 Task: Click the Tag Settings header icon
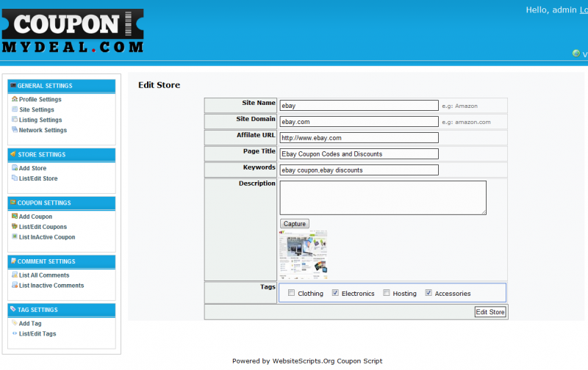pyautogui.click(x=13, y=309)
